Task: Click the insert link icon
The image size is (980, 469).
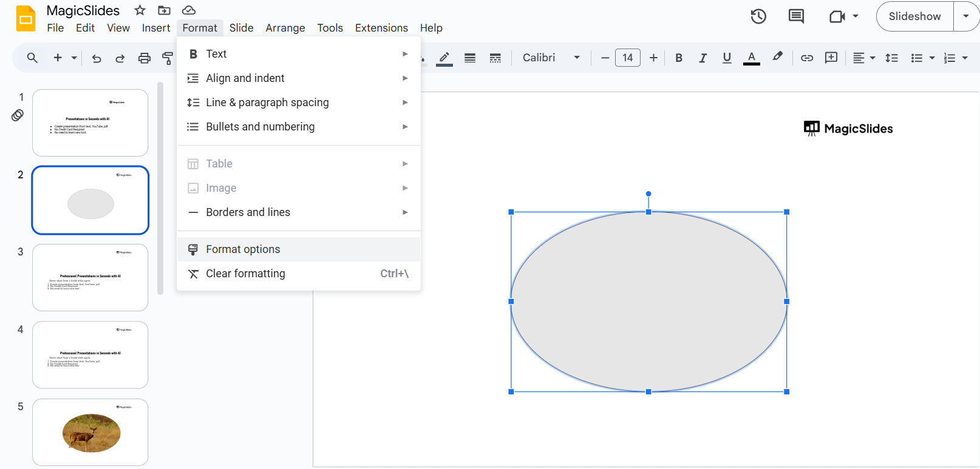Action: 806,58
